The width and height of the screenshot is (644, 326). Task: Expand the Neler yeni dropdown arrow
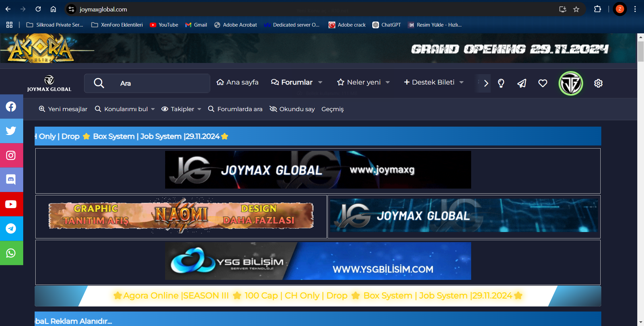[388, 83]
